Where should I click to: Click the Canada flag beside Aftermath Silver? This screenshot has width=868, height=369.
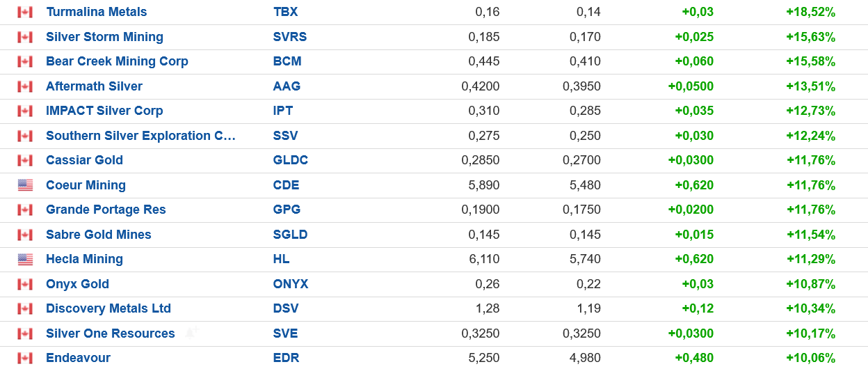(x=25, y=86)
